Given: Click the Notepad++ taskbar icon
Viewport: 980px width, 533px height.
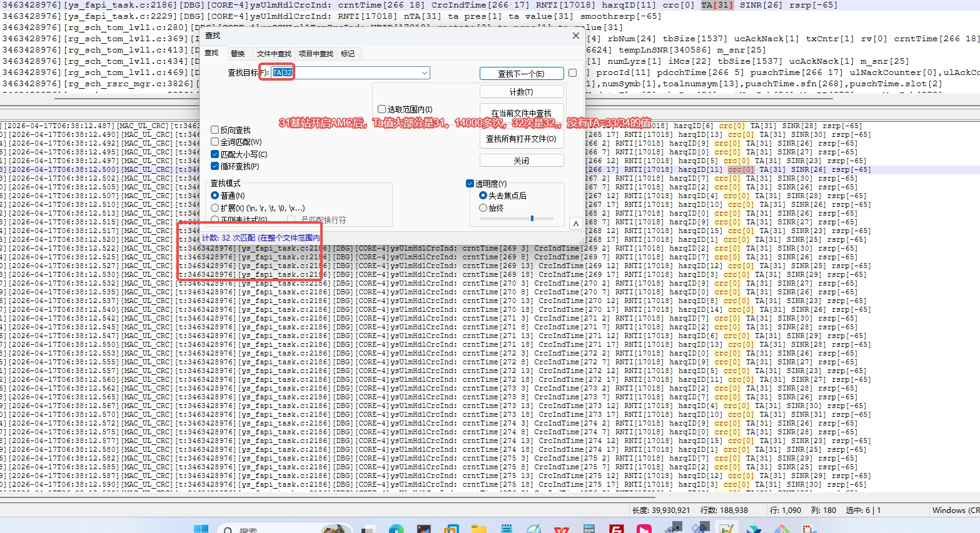Looking at the screenshot, I should pyautogui.click(x=726, y=529).
